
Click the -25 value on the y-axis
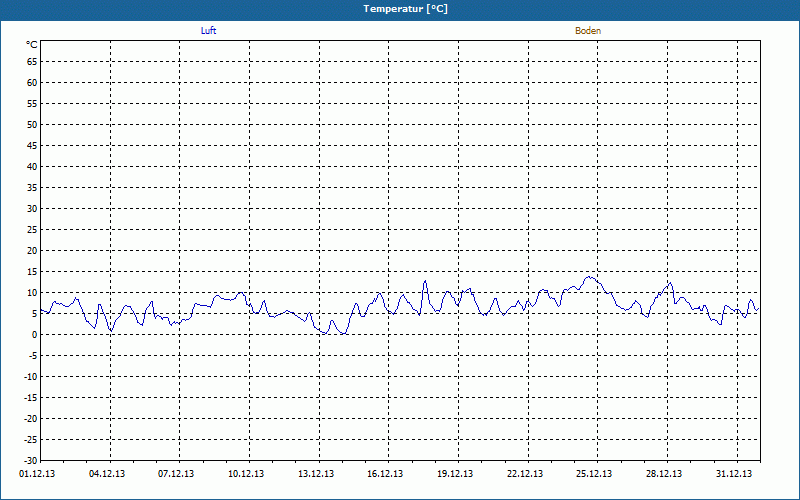[30, 439]
